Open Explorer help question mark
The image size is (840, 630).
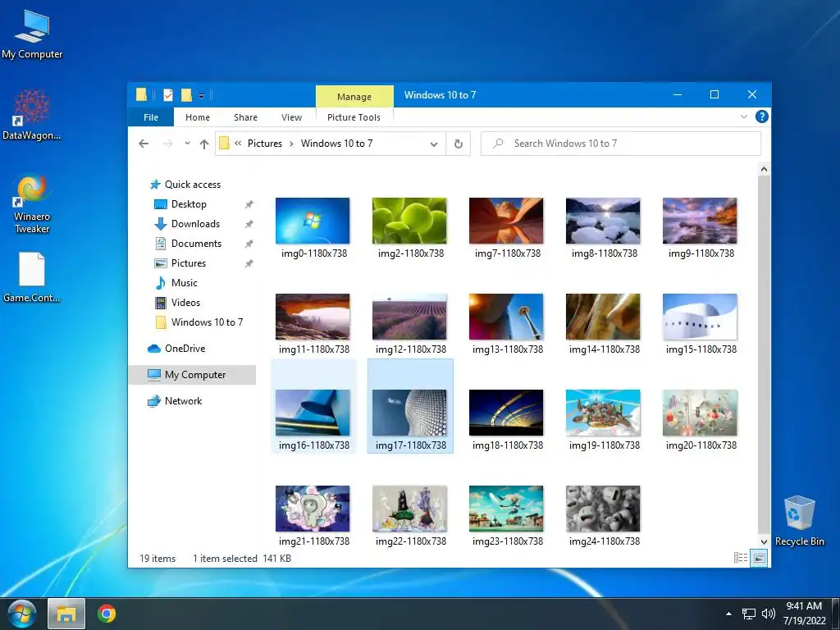pyautogui.click(x=761, y=116)
